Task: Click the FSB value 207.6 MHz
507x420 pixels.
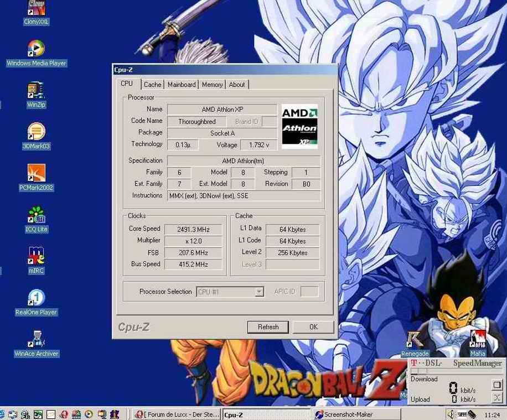Action: tap(193, 253)
